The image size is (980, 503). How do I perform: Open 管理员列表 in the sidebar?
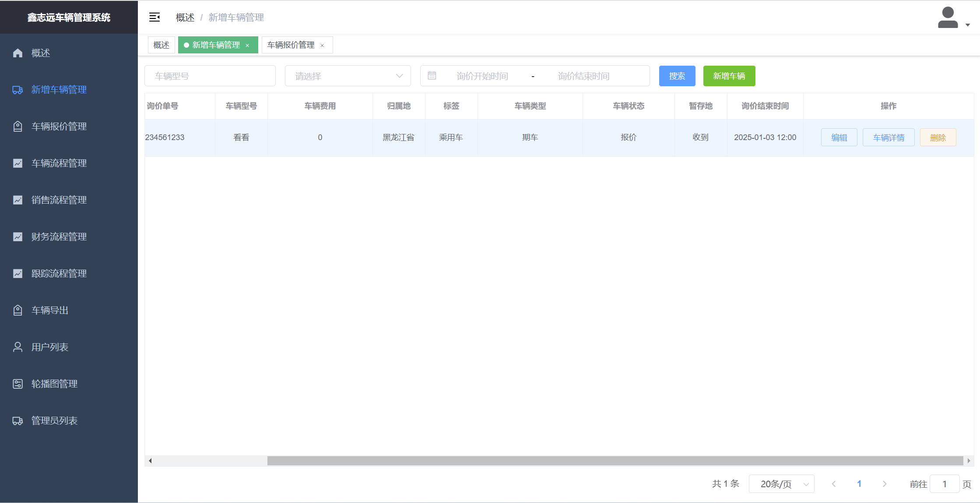[69, 421]
